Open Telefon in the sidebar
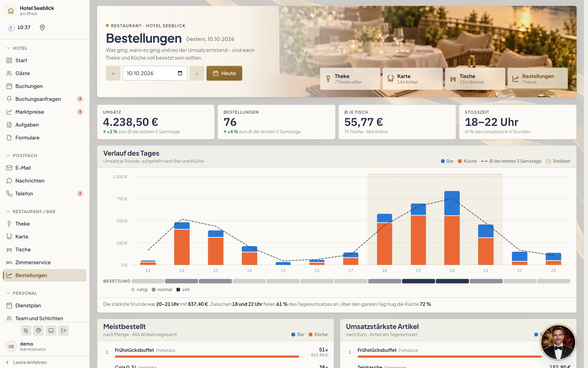 coord(45,193)
